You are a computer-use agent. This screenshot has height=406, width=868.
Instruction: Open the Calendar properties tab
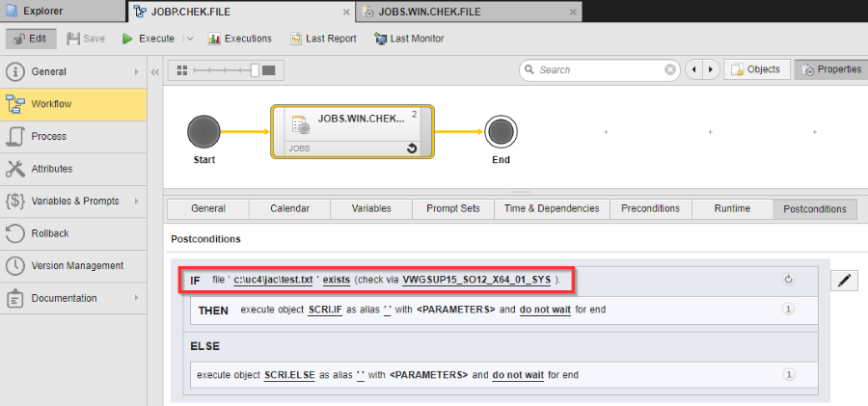289,209
